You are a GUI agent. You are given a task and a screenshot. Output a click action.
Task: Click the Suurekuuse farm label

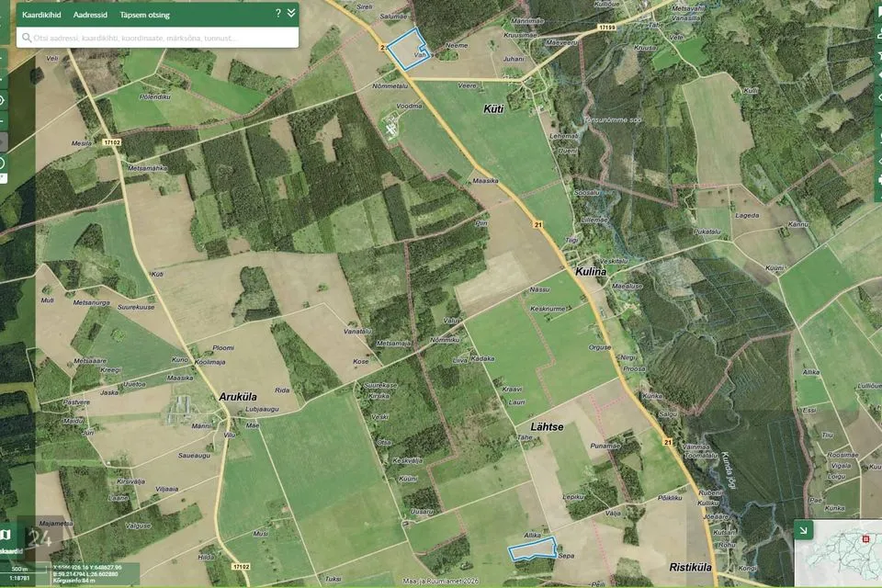click(x=136, y=307)
